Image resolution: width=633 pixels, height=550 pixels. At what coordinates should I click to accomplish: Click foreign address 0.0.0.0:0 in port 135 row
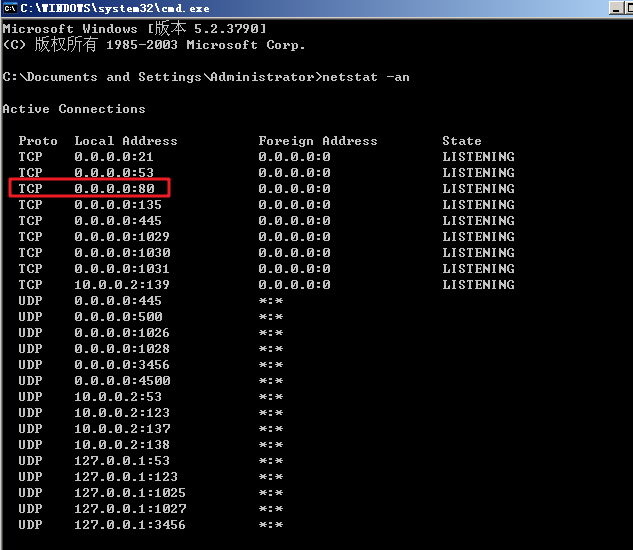[x=294, y=205]
